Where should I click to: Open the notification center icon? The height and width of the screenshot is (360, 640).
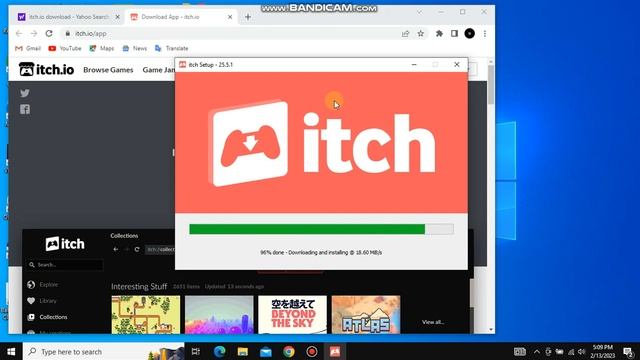point(628,351)
